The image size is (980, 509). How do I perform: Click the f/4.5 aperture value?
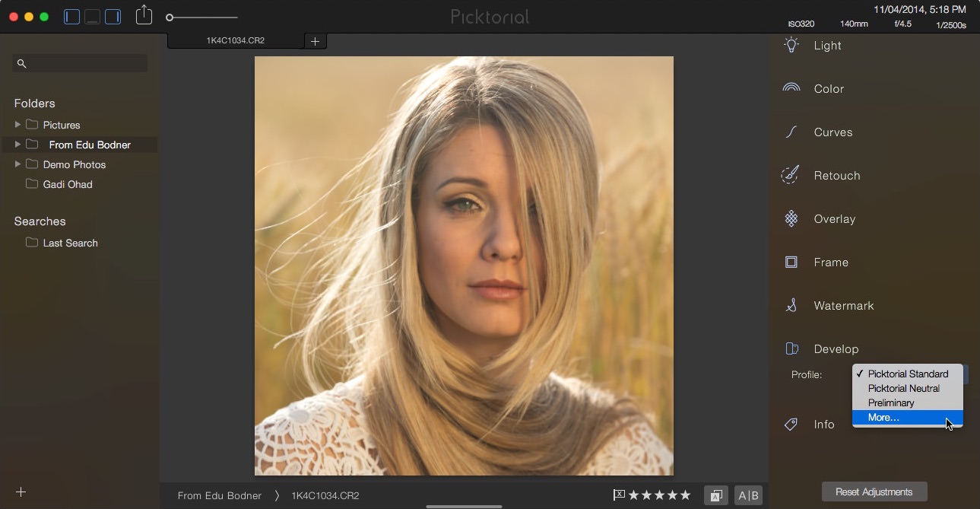pyautogui.click(x=902, y=24)
